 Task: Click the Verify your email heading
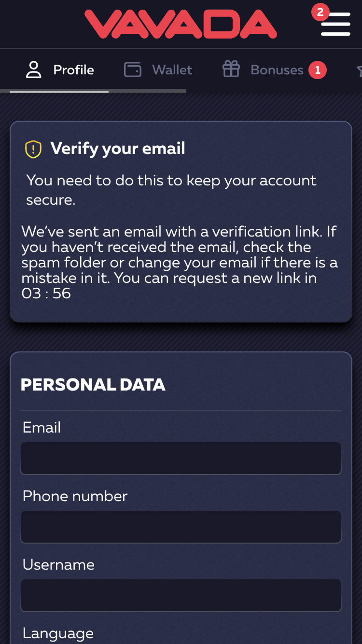pos(118,149)
